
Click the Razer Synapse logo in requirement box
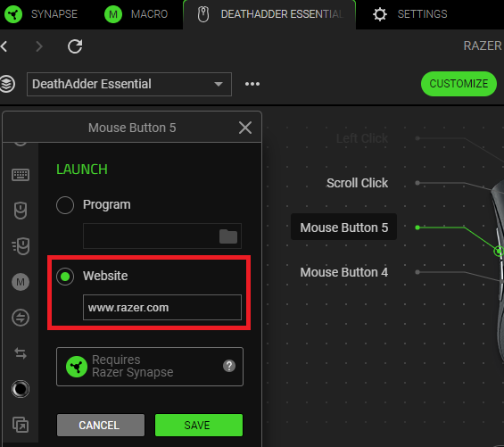[77, 367]
